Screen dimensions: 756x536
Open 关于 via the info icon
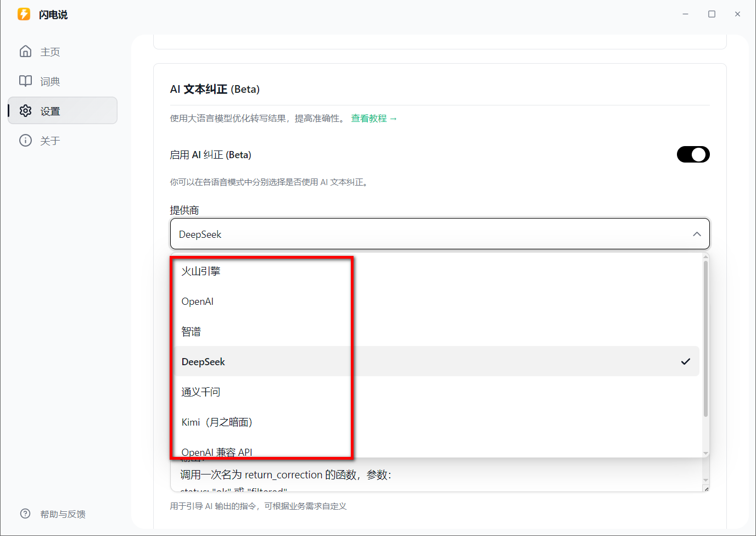click(x=25, y=140)
